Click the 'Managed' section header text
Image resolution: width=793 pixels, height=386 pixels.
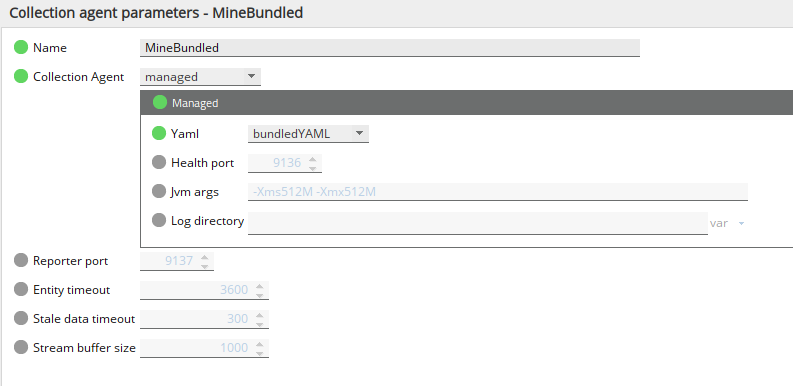point(195,103)
